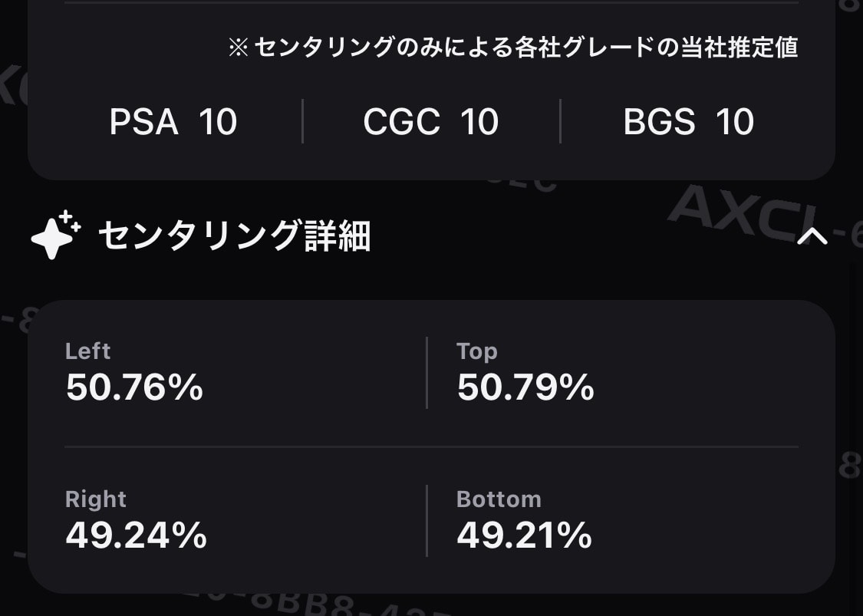Select the BGS 10 grade estimate
863x616 pixels.
tap(689, 122)
